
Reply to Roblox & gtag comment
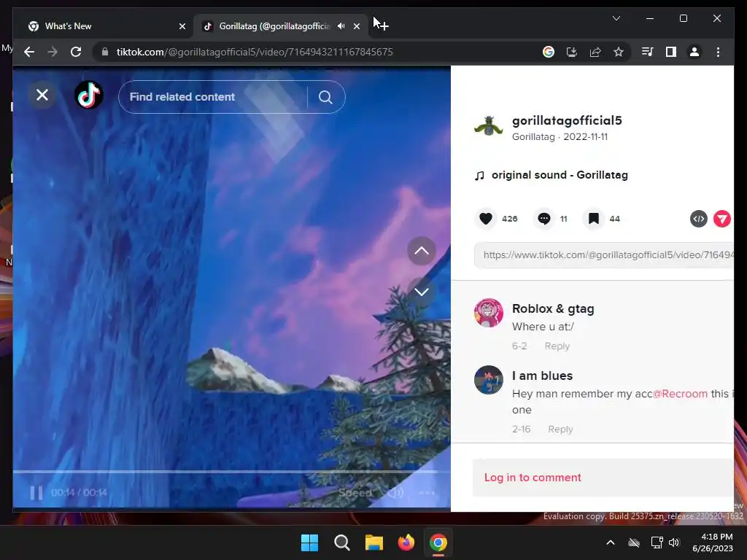pyautogui.click(x=557, y=346)
